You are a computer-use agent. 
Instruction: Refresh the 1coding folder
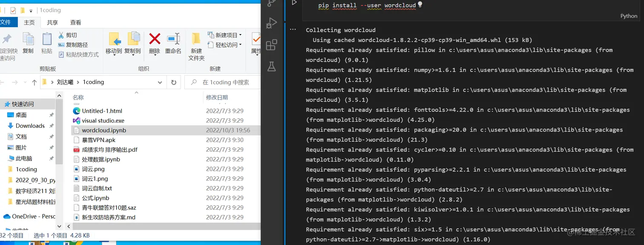(173, 82)
